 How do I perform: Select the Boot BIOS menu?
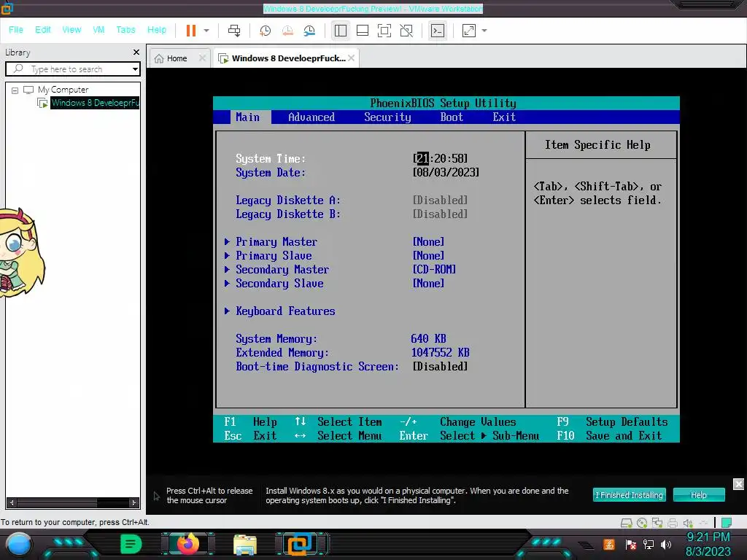pos(451,117)
